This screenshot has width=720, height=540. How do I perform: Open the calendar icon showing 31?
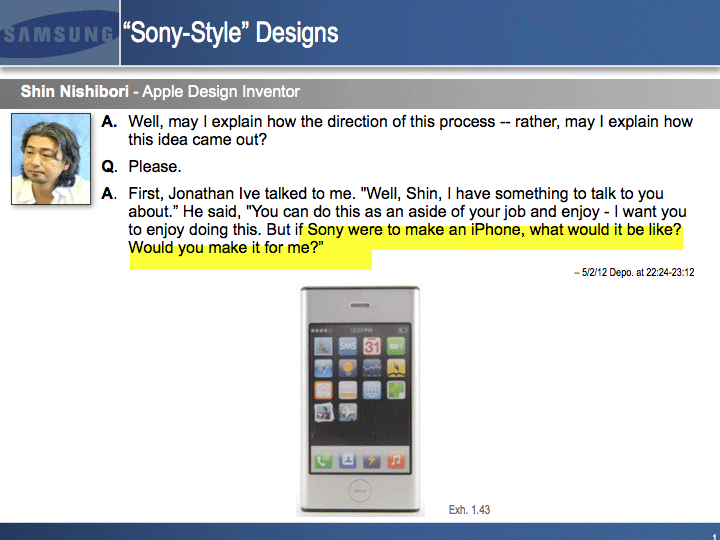click(371, 347)
